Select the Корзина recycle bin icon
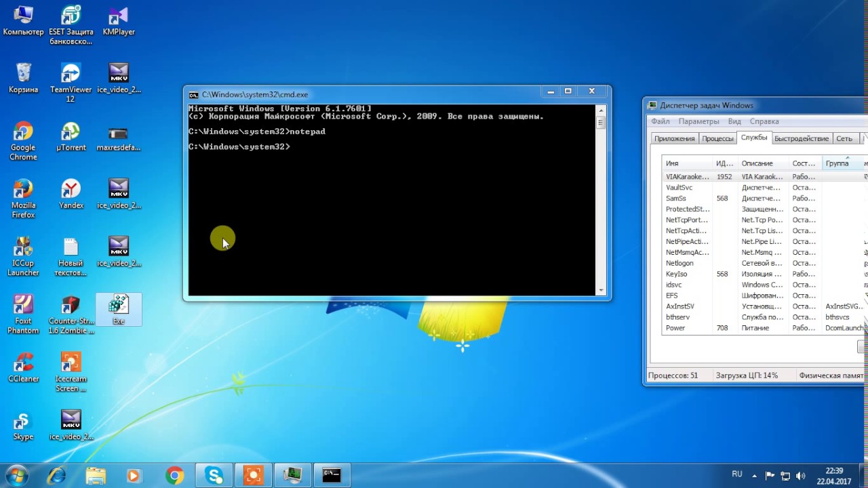The width and height of the screenshot is (868, 488). coord(23,79)
